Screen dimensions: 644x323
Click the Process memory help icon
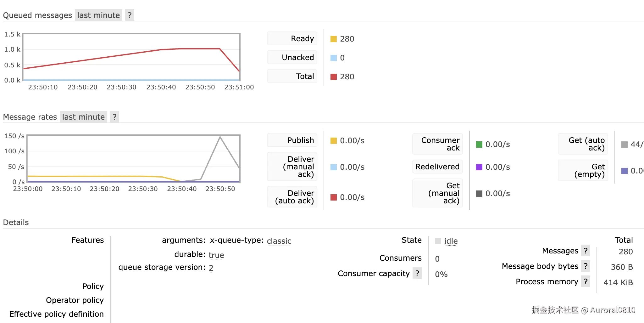pyautogui.click(x=586, y=282)
